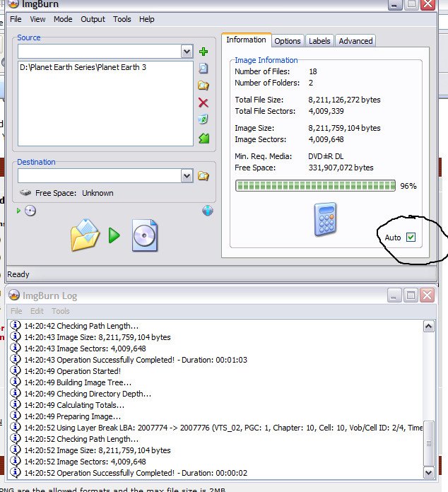Click the green arrow source icon
The width and height of the screenshot is (448, 492).
pyautogui.click(x=204, y=139)
